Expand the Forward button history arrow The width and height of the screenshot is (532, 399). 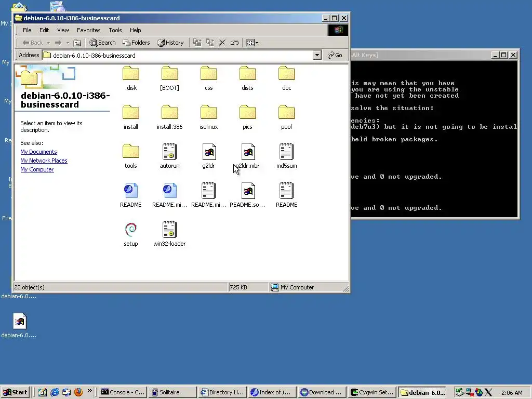pos(68,43)
